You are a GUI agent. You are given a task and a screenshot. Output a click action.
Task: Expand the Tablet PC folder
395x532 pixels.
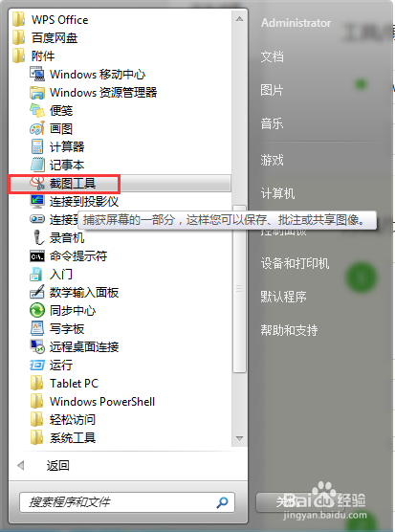[x=64, y=384]
